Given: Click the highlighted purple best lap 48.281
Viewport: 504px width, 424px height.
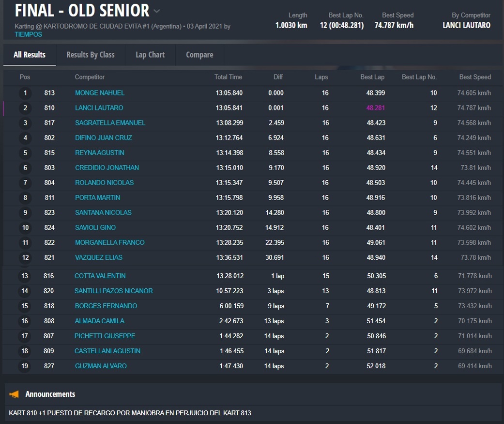Looking at the screenshot, I should (376, 108).
